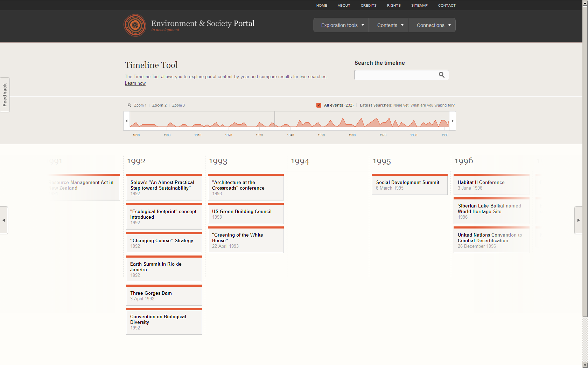Go to previous years with left page arrow

pyautogui.click(x=4, y=220)
